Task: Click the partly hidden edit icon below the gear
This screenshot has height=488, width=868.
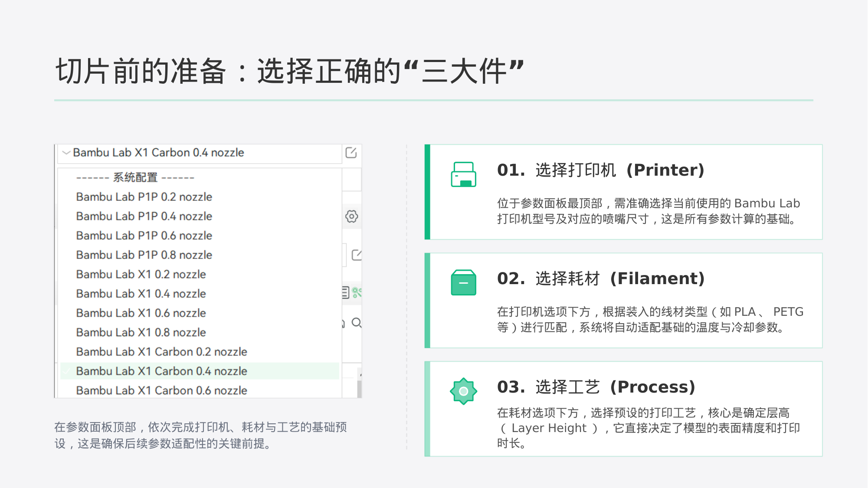Action: pos(357,255)
